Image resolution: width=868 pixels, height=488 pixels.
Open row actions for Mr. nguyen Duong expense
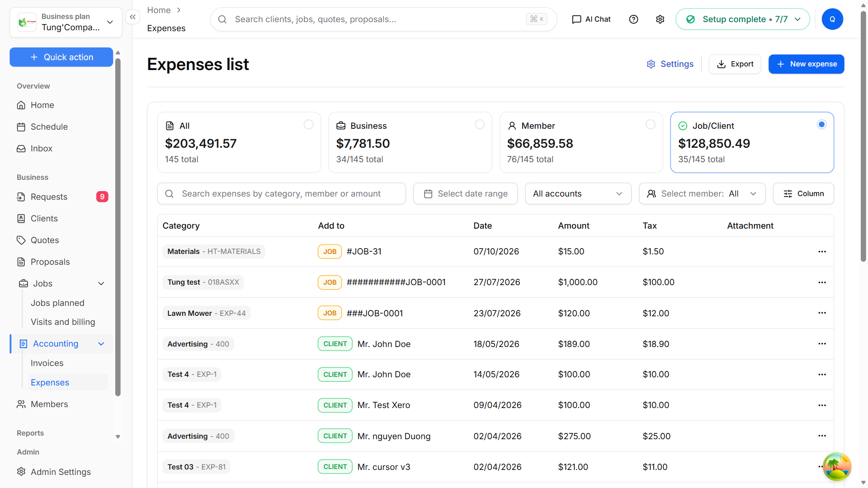[x=822, y=436]
